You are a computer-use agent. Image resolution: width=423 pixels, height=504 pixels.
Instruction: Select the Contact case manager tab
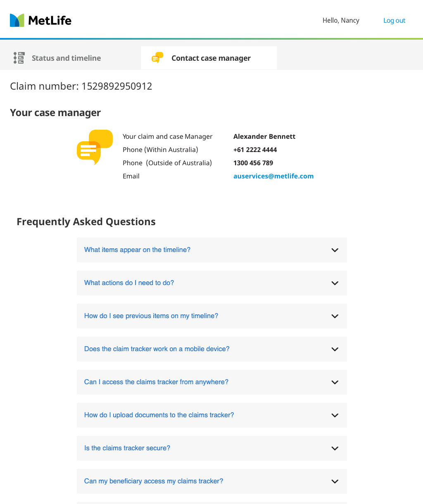[211, 58]
